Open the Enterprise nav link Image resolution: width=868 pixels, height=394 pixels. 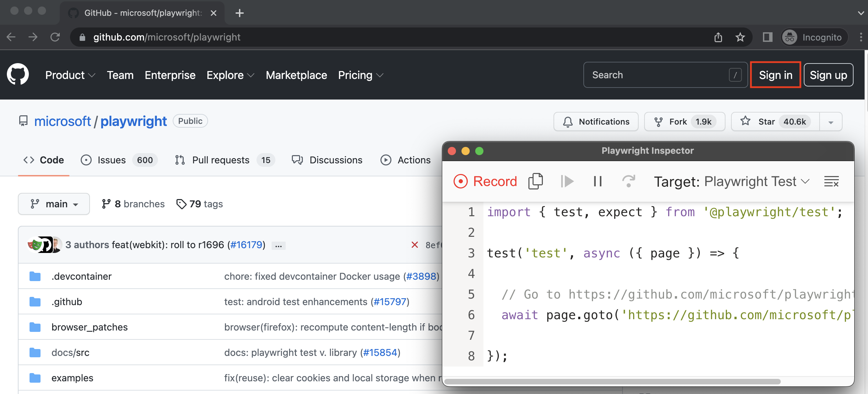pyautogui.click(x=170, y=75)
